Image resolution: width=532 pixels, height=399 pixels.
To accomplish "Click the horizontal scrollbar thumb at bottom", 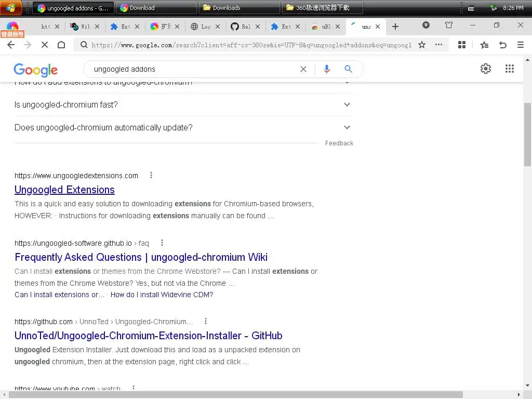I will [236, 395].
